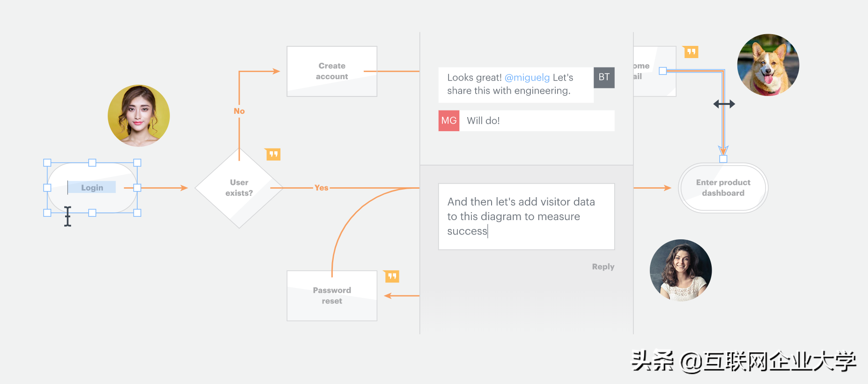This screenshot has width=868, height=384.
Task: Select the woman avatar with yellow background
Action: pos(139,116)
